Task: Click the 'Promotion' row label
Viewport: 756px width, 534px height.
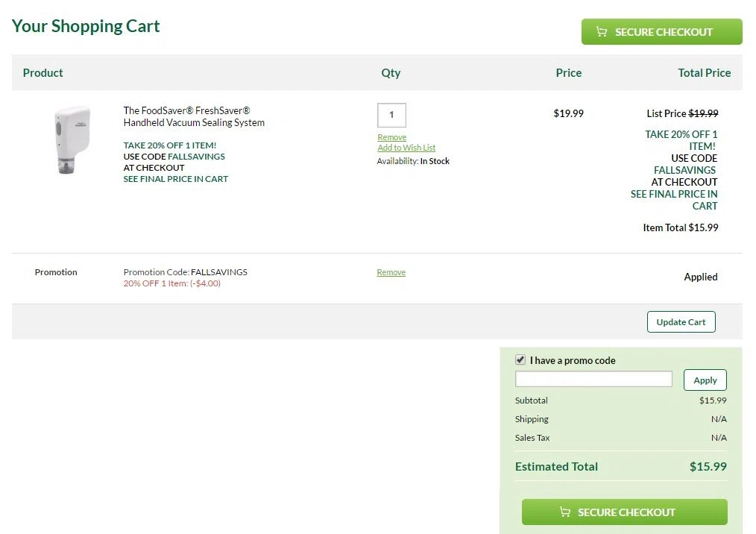Action: tap(56, 272)
